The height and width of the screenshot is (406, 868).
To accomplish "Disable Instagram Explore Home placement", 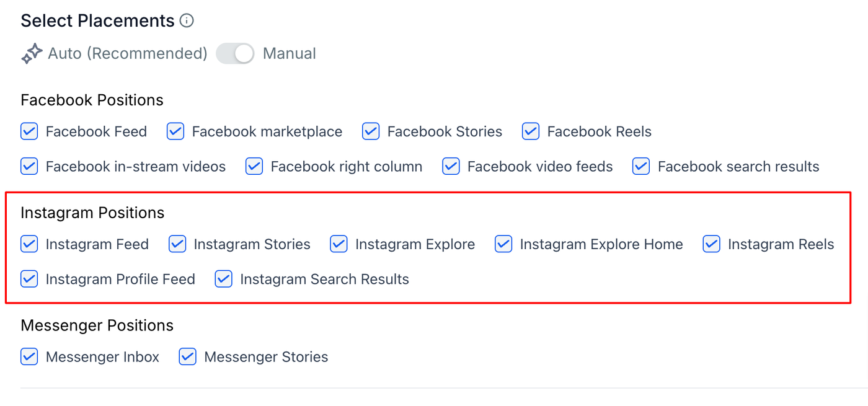I will point(503,244).
